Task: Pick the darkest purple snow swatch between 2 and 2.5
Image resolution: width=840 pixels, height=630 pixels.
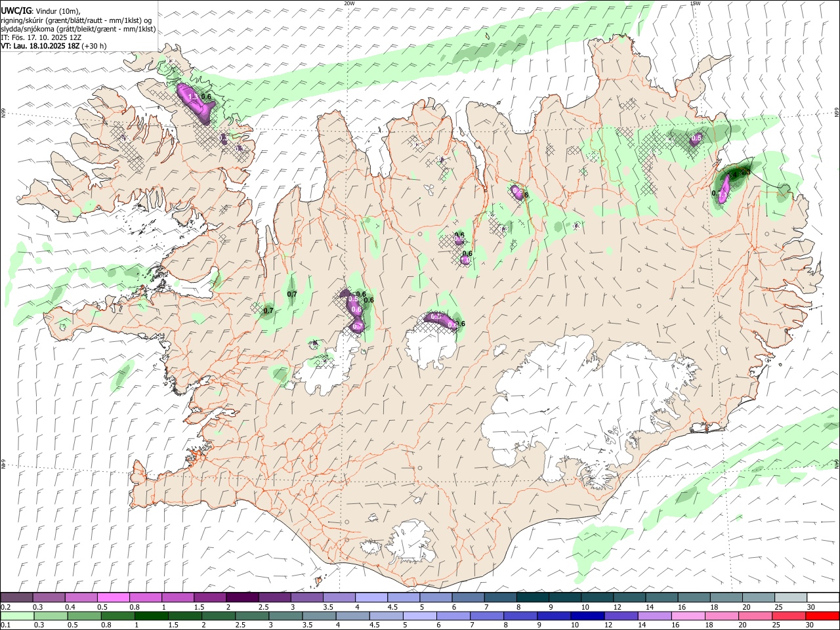Action: coord(242,597)
